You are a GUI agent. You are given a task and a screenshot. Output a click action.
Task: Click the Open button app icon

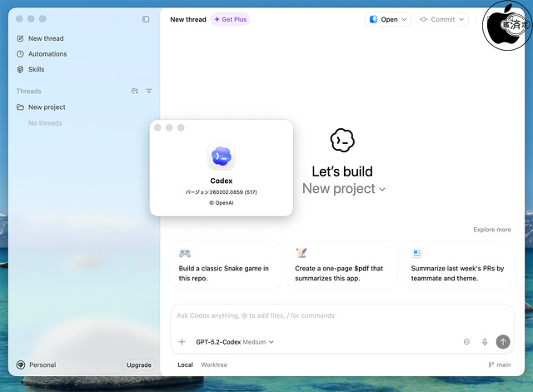point(373,19)
